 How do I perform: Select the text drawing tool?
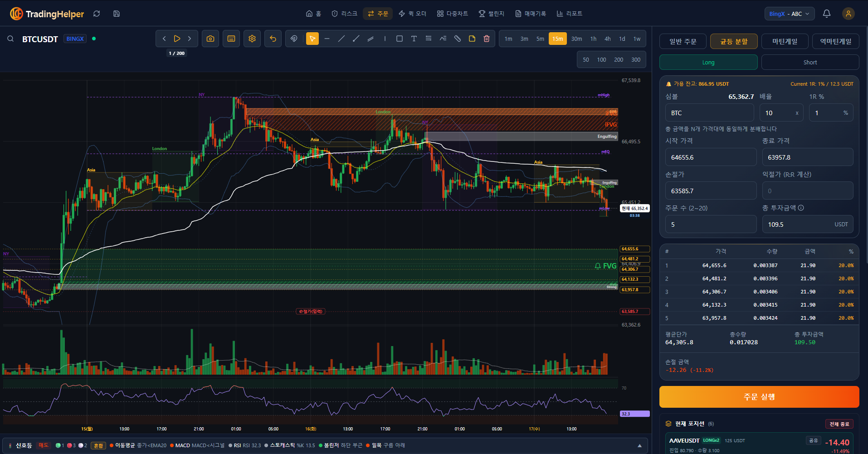tap(414, 39)
